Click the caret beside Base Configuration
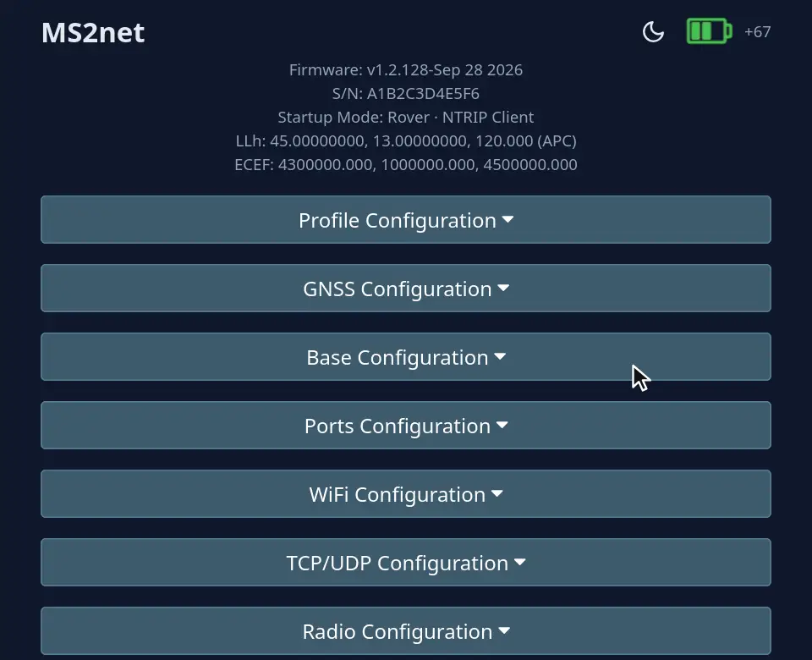 500,357
